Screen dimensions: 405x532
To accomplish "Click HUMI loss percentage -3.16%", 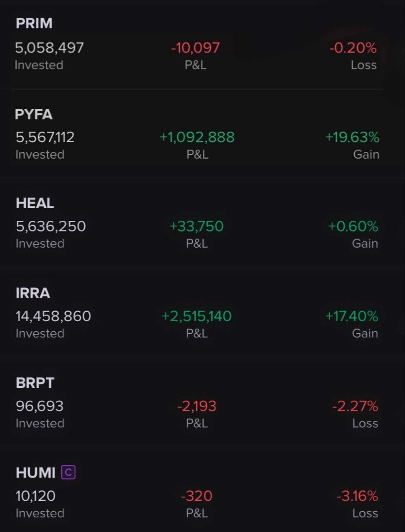I will point(357,496).
